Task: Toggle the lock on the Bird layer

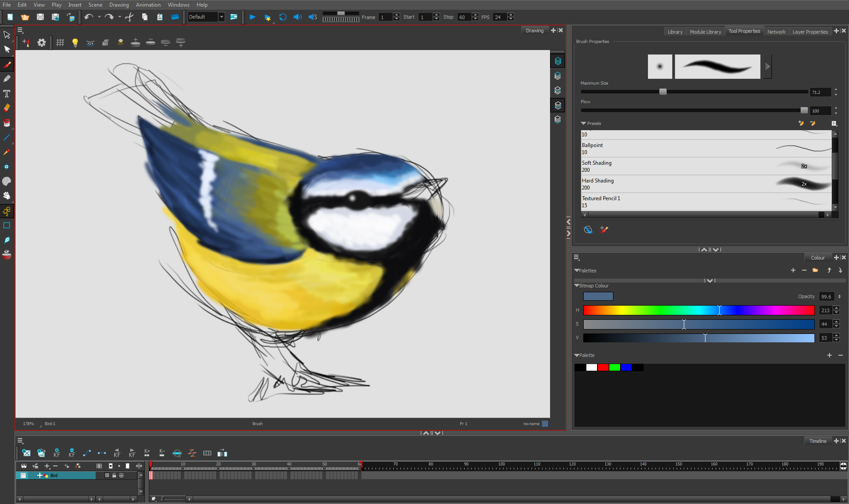Action: 114,475
